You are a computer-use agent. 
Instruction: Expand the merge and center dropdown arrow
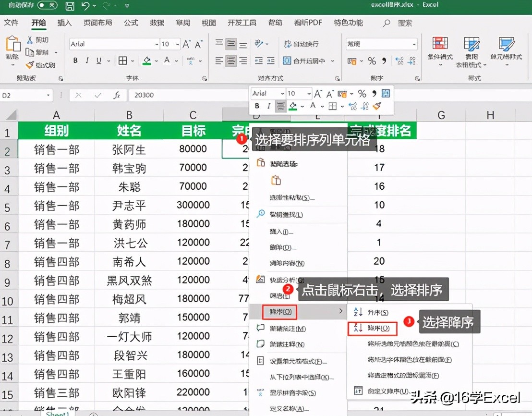pos(332,61)
